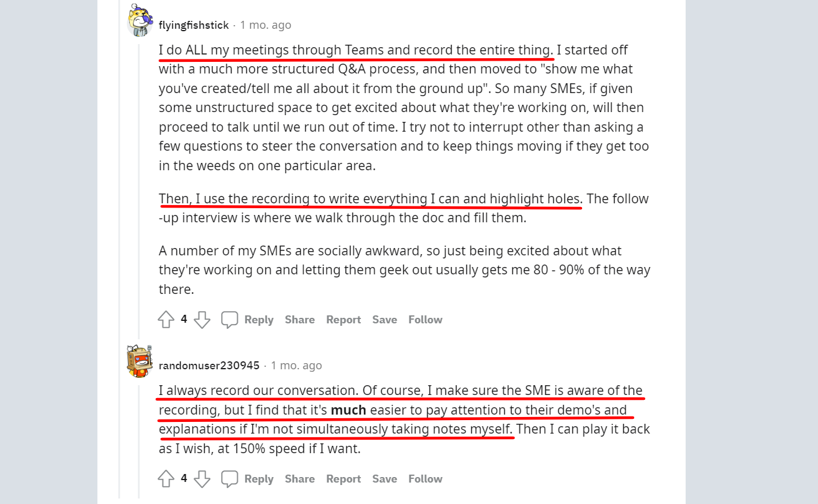Follow flyingfishstick's comment thread
818x504 pixels.
tap(425, 319)
